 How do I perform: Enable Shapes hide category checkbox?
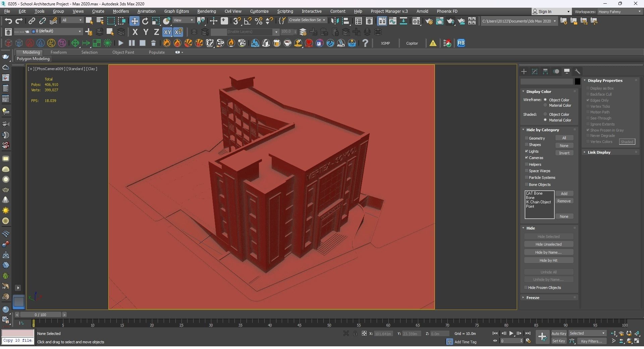click(527, 145)
